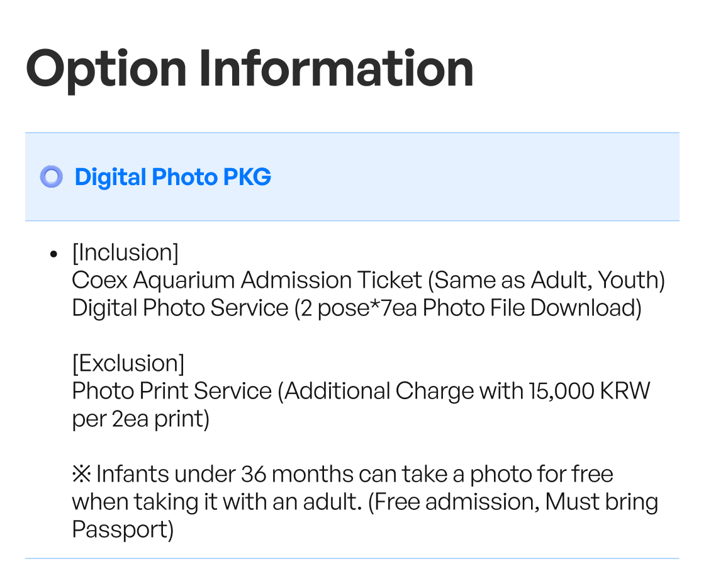Click the Coex Aquarium Admission Ticket line

point(368,280)
